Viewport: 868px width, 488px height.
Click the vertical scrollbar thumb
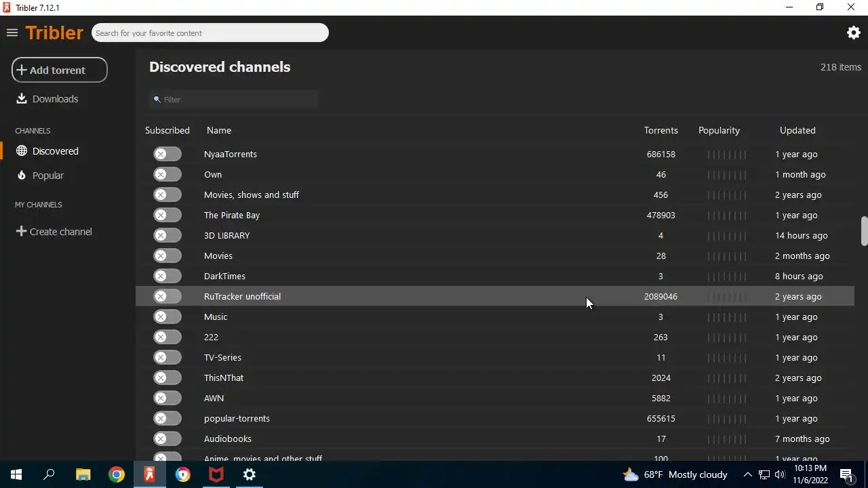(x=864, y=231)
